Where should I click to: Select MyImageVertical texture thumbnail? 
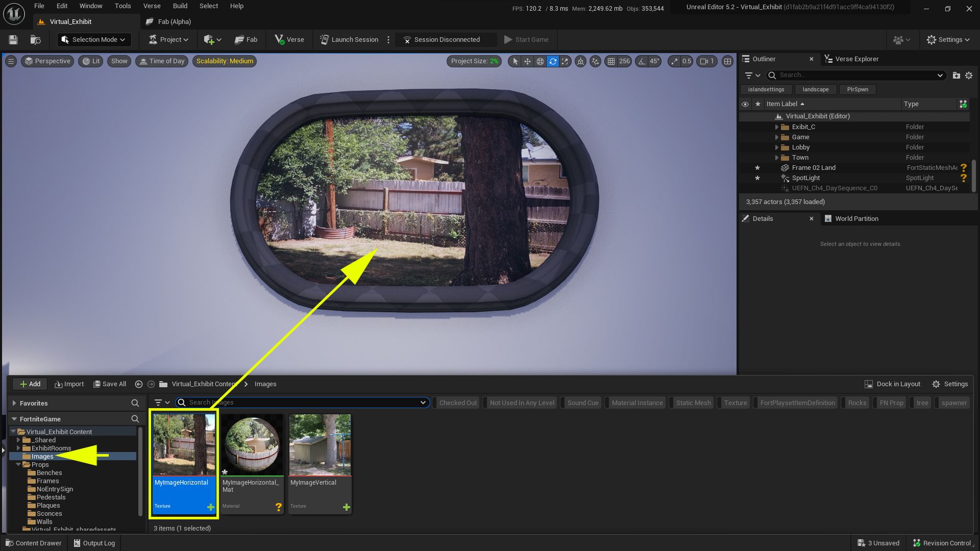[320, 463]
